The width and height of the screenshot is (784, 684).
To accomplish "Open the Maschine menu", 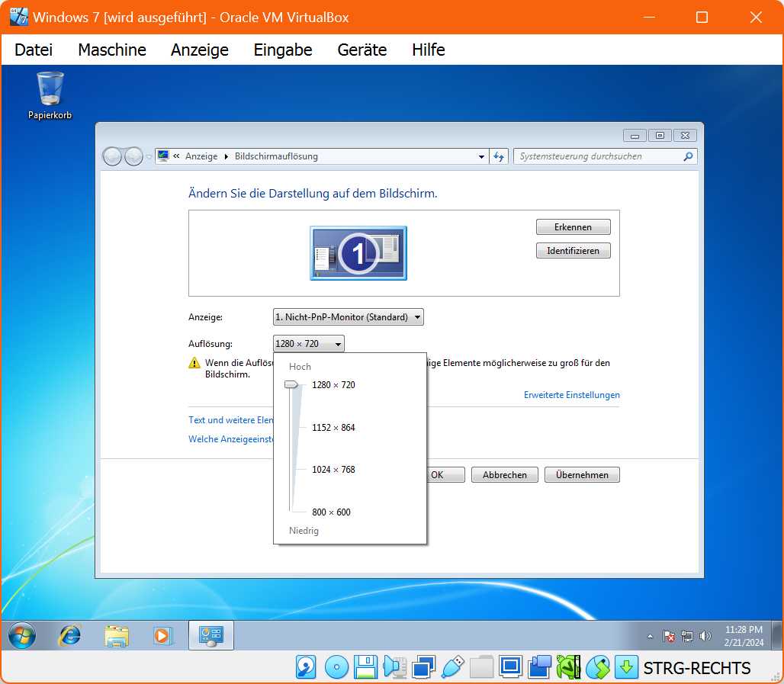I will [112, 50].
